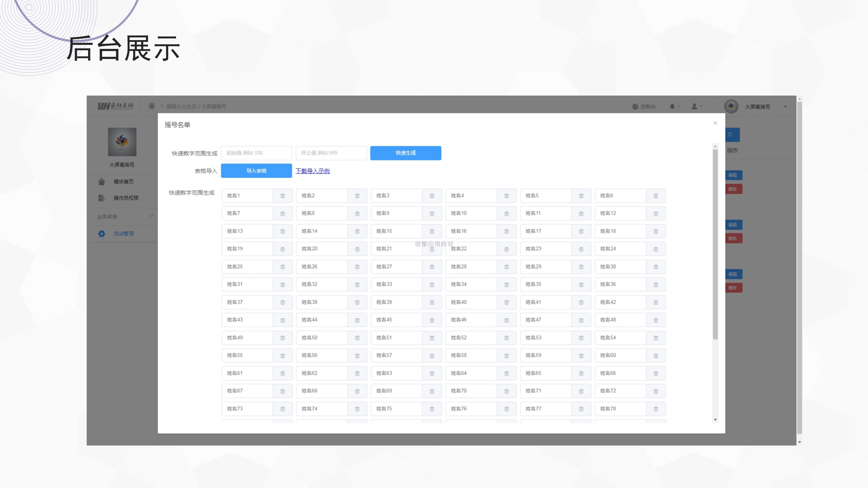Expand the 大屏幕摇号 account dropdown
The width and height of the screenshot is (868, 488).
(785, 107)
